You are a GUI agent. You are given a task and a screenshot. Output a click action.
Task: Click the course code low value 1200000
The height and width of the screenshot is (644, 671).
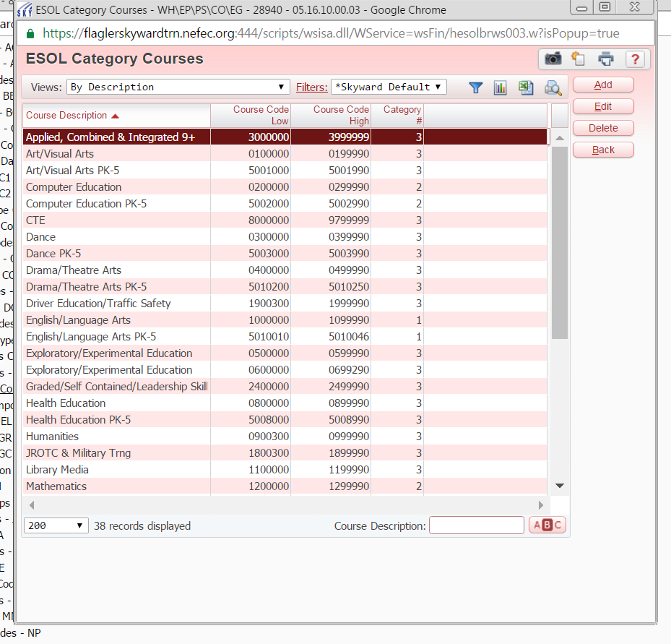click(x=269, y=486)
